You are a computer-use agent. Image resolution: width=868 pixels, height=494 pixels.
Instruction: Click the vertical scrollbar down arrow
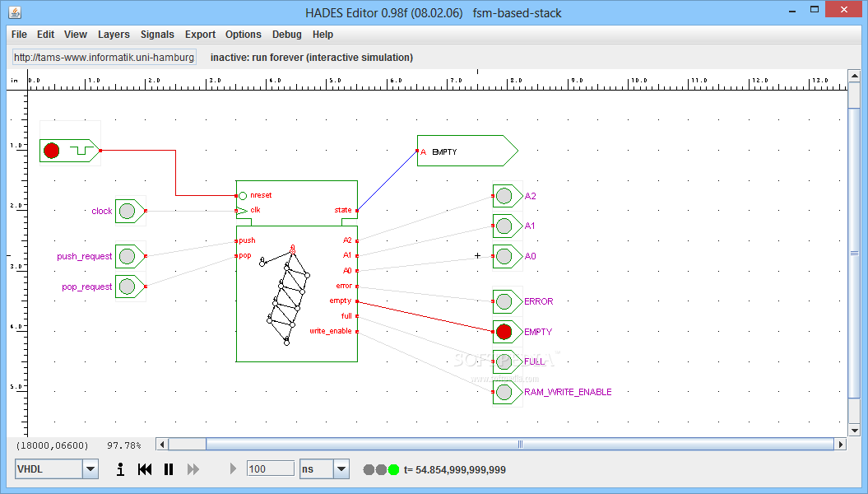854,431
